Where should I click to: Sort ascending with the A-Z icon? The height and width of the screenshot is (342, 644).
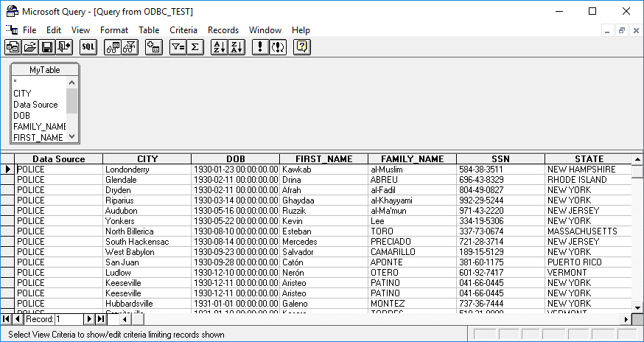pos(220,47)
